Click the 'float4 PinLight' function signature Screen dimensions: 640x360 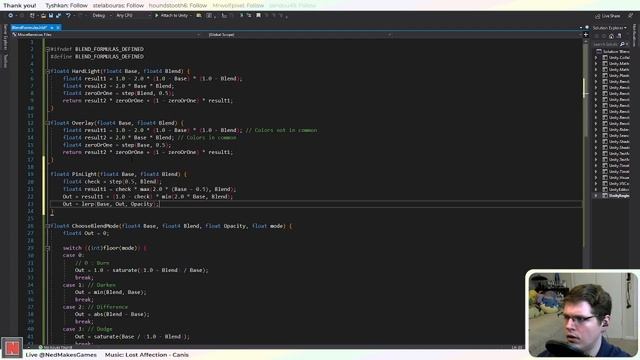click(x=118, y=174)
